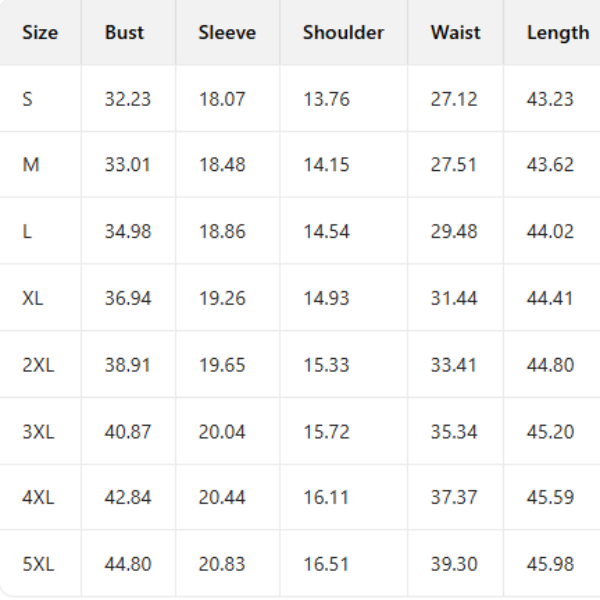Click the Shoulder column header
This screenshot has height=600, width=600.
(x=343, y=32)
